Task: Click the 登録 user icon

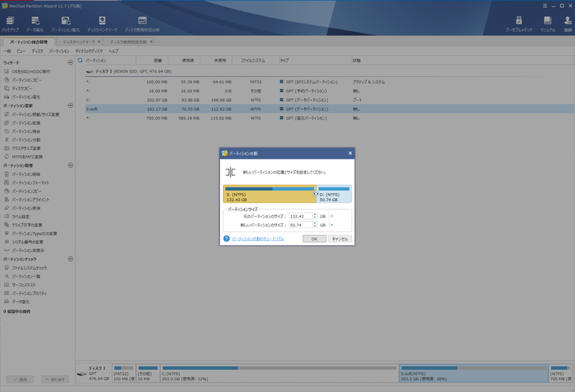Action: (568, 24)
